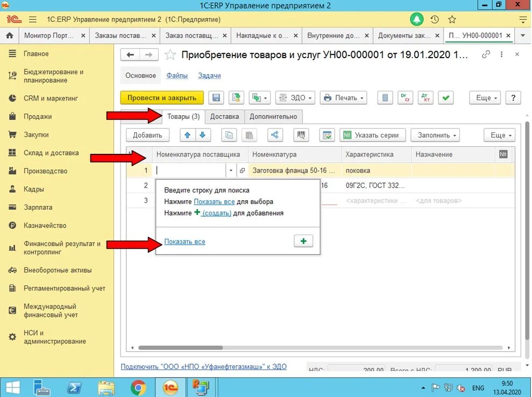
Task: Open favorites star in the top header
Action: point(452,20)
